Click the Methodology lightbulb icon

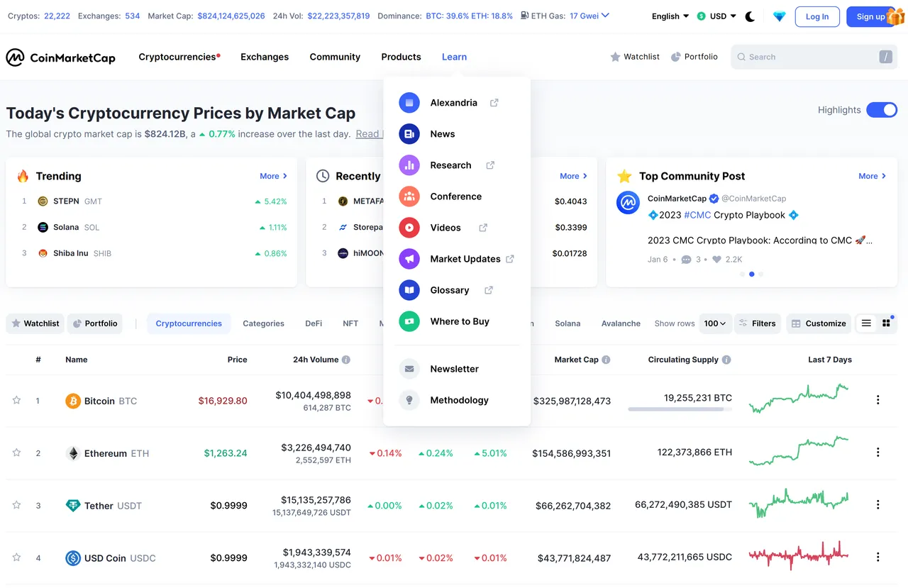tap(409, 400)
